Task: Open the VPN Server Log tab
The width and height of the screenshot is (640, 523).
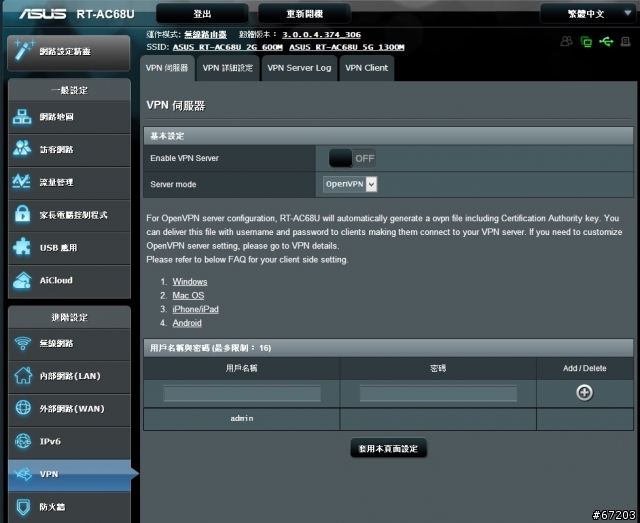Action: click(x=299, y=68)
